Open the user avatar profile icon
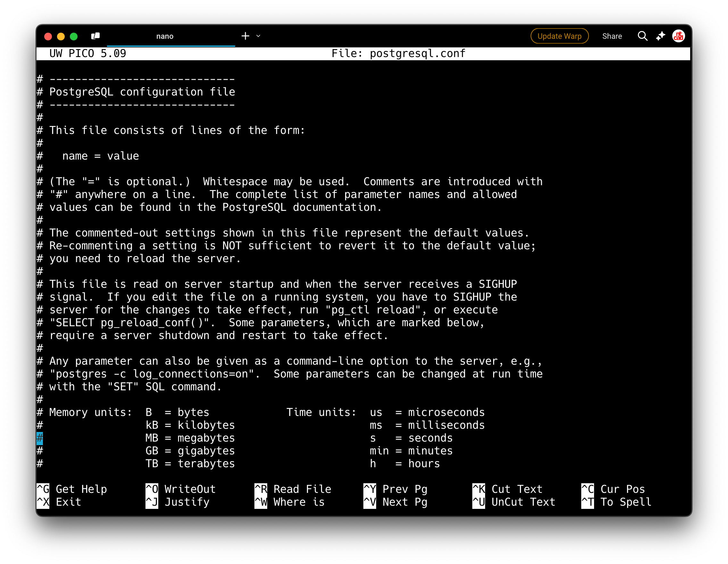728x564 pixels. click(x=678, y=36)
